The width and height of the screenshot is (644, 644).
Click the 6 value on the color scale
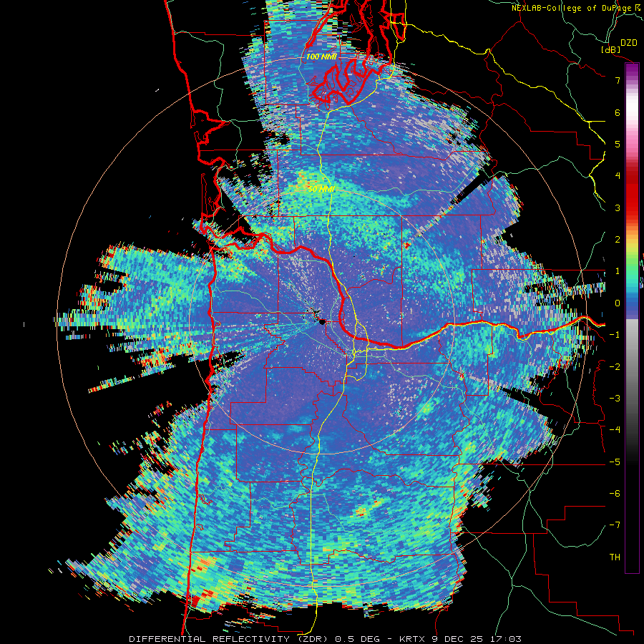click(x=618, y=112)
